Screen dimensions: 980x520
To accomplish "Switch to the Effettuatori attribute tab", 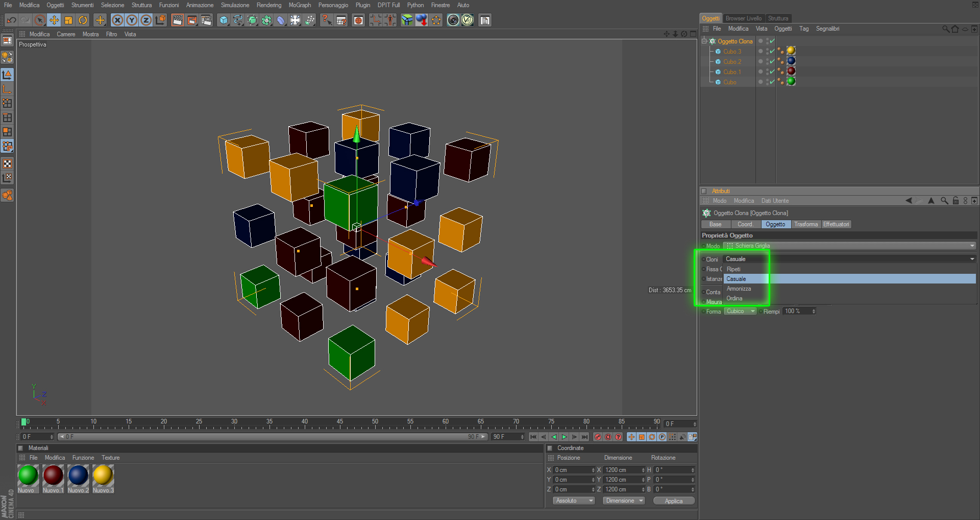I will (x=836, y=224).
